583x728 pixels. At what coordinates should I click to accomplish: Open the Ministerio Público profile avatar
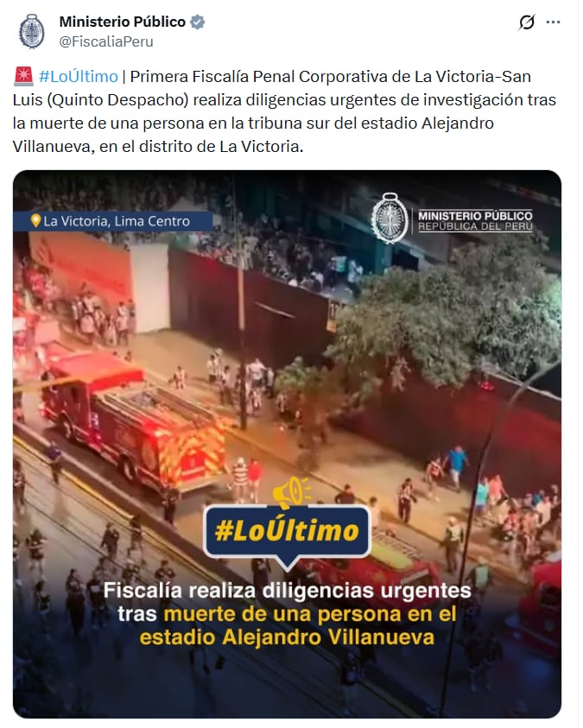[x=31, y=32]
